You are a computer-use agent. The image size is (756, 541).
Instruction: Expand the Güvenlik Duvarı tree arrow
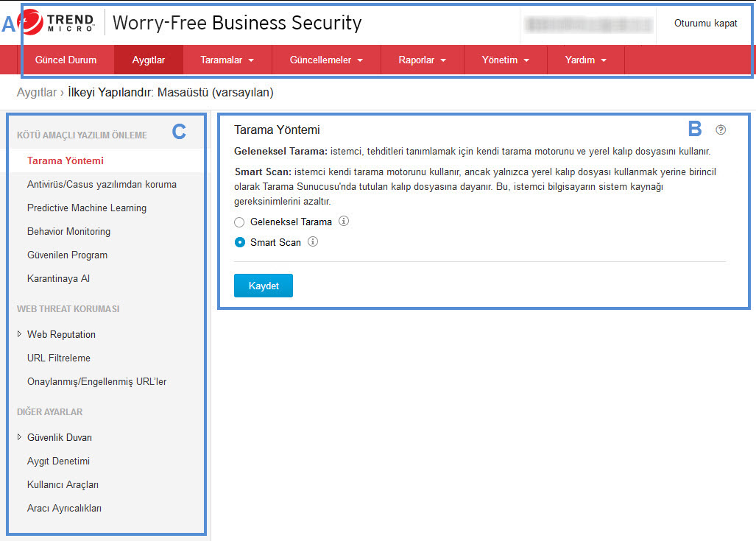coord(19,437)
